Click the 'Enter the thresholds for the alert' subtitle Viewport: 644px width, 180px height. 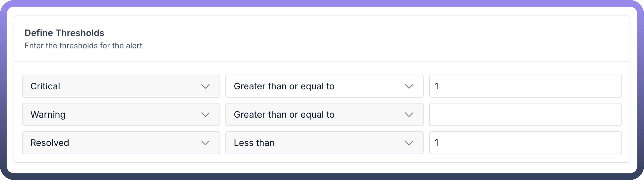click(83, 46)
